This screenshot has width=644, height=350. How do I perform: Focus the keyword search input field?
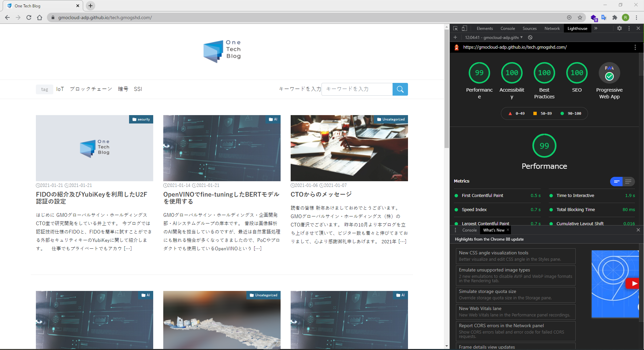(357, 89)
